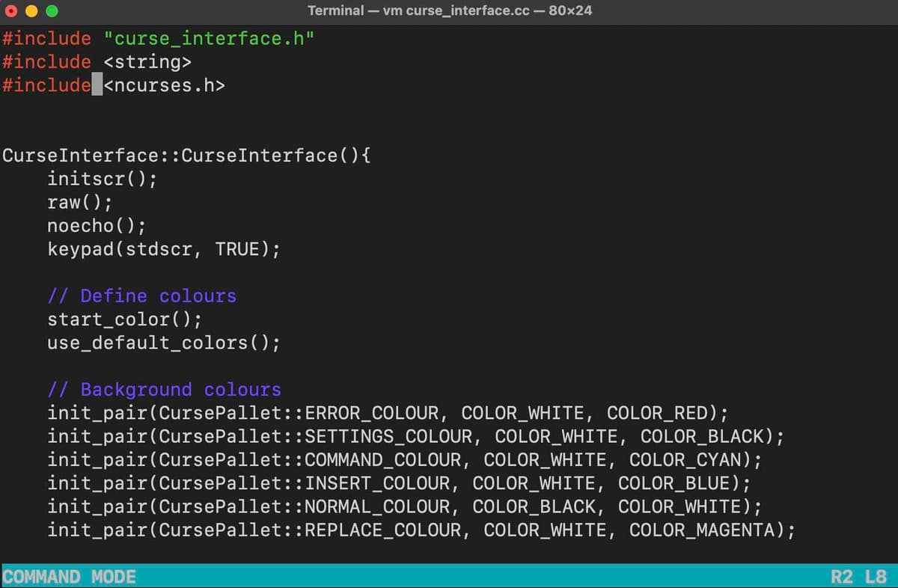Select the R2 row indicator in status bar
This screenshot has height=588, width=898.
(841, 576)
